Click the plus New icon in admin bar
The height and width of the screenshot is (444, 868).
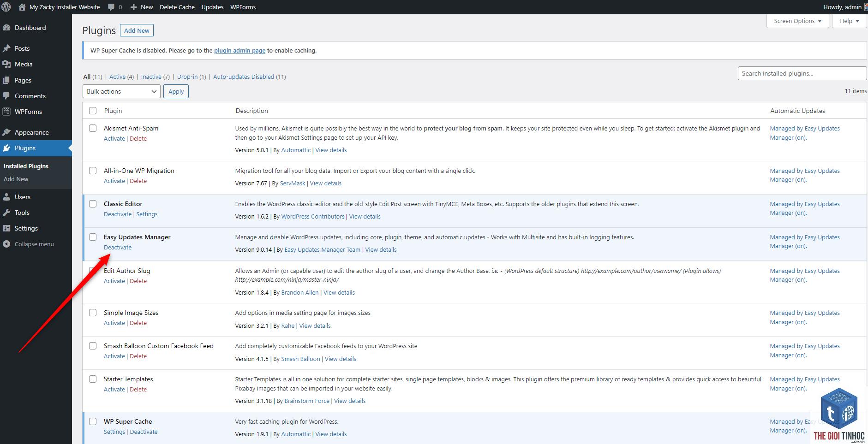point(133,7)
